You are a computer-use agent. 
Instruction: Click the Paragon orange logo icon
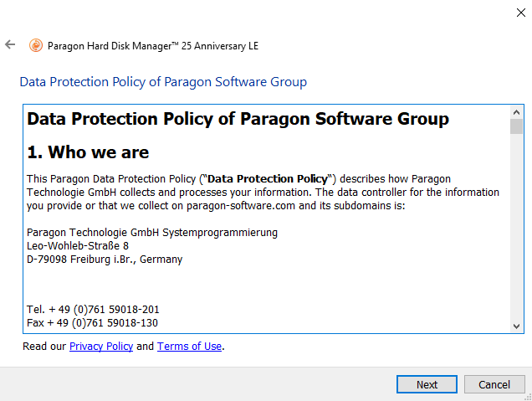[36, 45]
